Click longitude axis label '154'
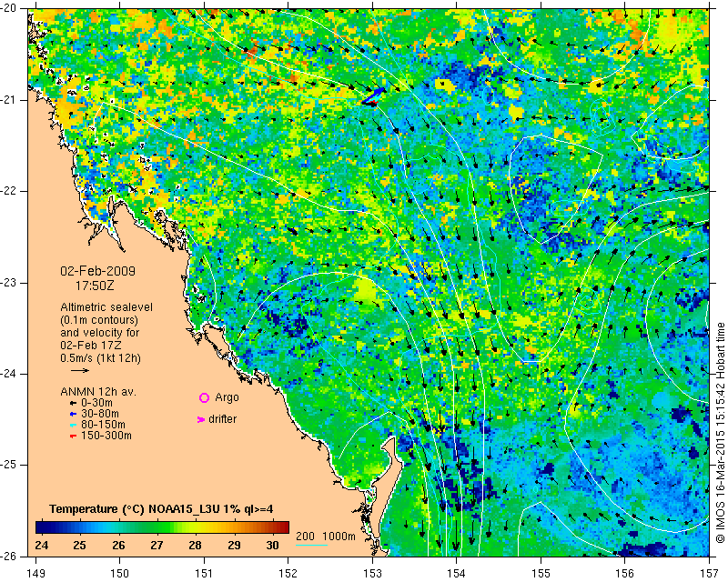Image resolution: width=728 pixels, height=582 pixels. coord(457,574)
